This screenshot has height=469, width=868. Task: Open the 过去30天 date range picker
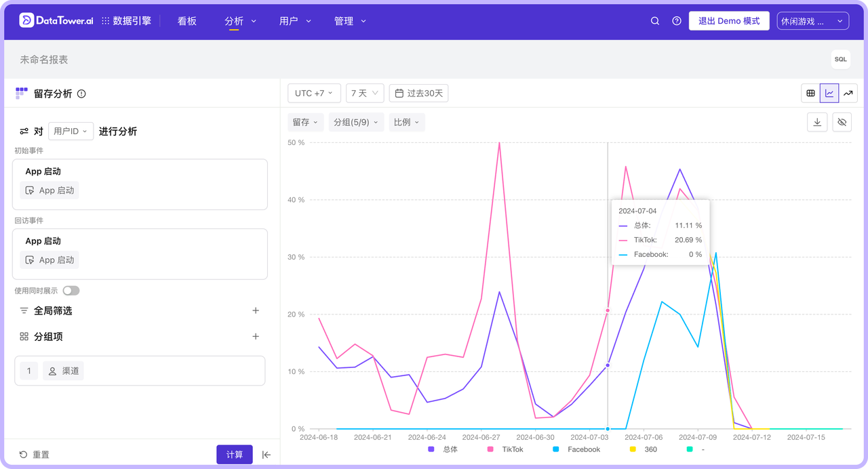point(418,93)
